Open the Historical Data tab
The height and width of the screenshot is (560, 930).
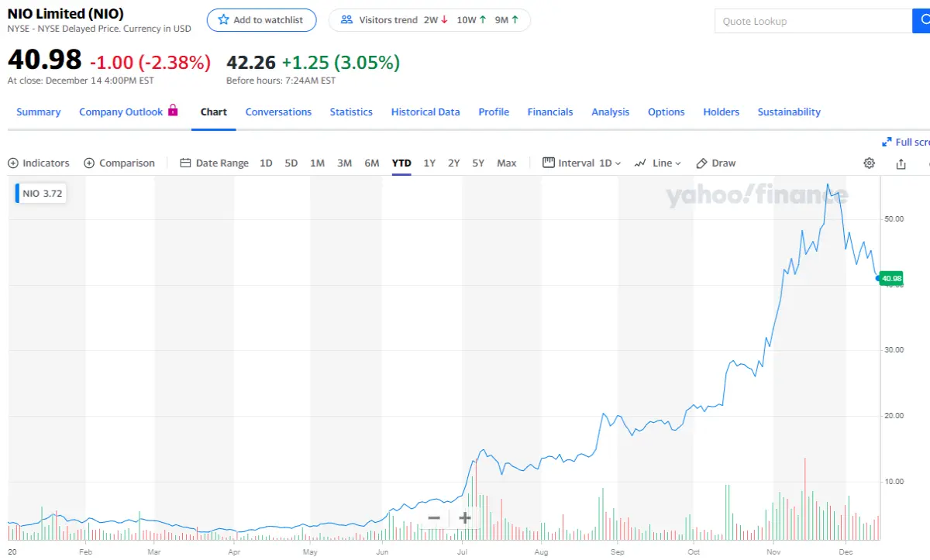[425, 112]
